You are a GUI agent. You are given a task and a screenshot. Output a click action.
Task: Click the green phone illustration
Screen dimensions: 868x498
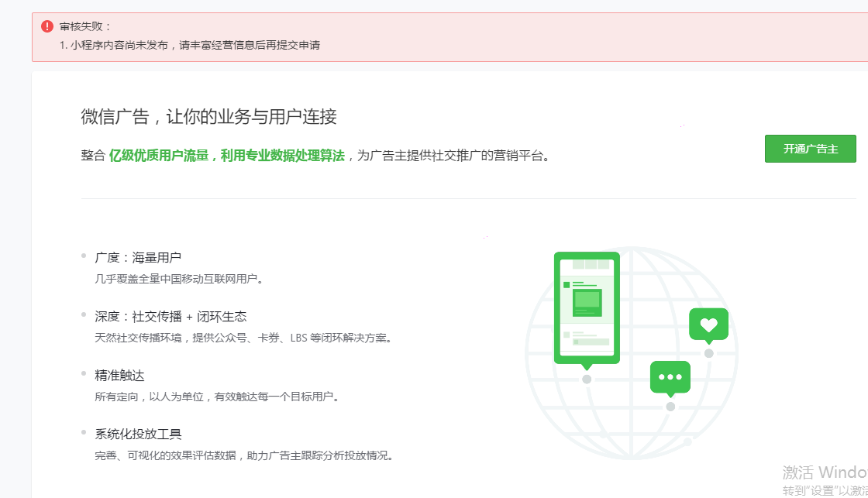click(x=587, y=311)
